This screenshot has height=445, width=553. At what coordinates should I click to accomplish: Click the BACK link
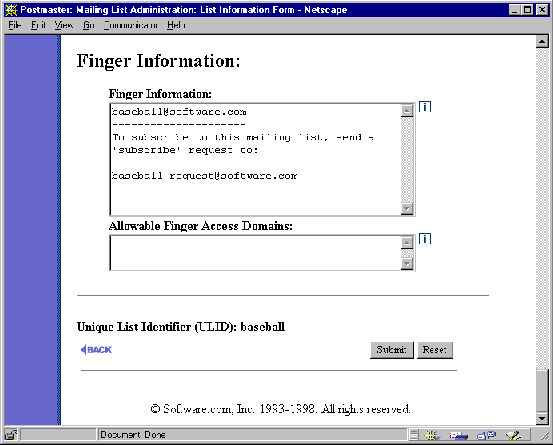pos(96,349)
